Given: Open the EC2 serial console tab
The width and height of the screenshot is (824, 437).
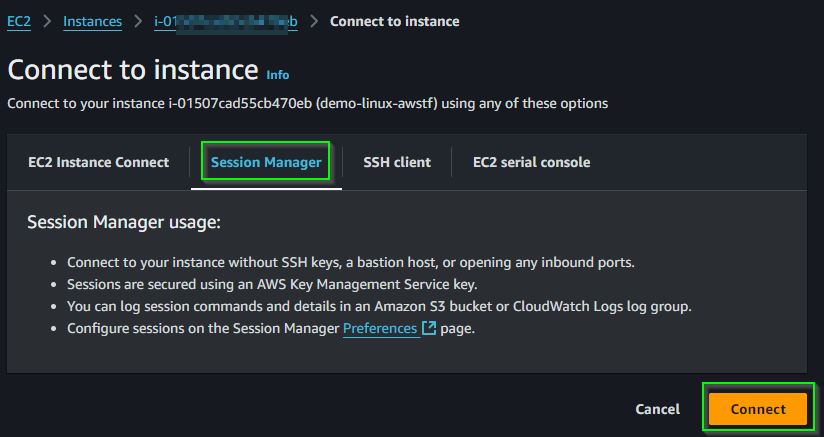Looking at the screenshot, I should click(531, 162).
